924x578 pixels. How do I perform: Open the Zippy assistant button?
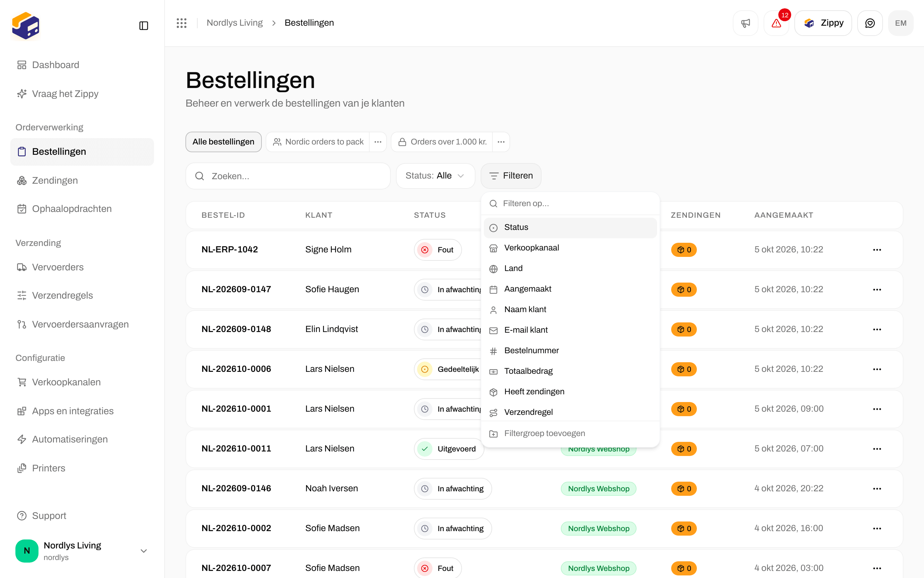[823, 23]
